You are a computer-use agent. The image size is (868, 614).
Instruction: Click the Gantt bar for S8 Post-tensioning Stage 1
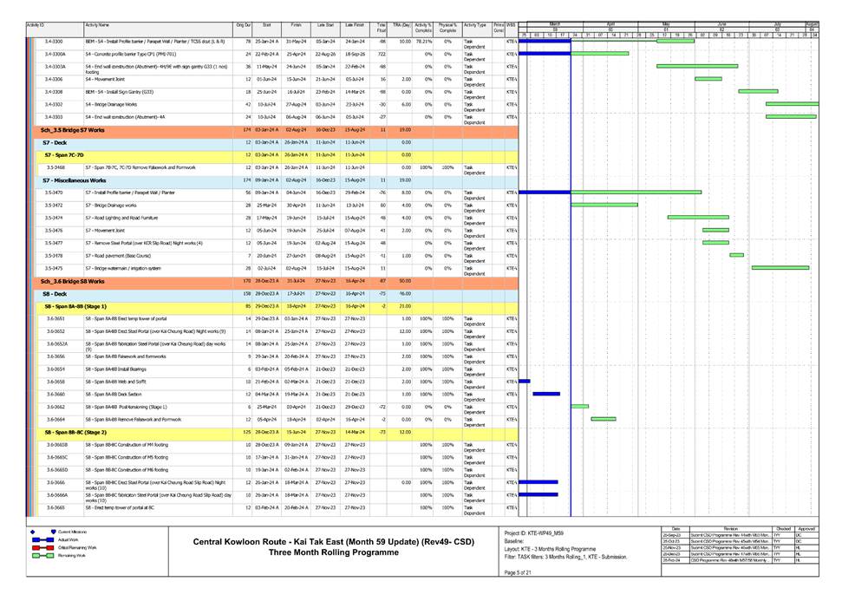580,406
